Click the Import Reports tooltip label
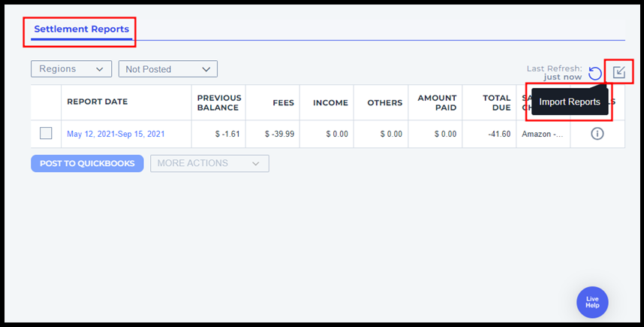644x327 pixels. [570, 102]
